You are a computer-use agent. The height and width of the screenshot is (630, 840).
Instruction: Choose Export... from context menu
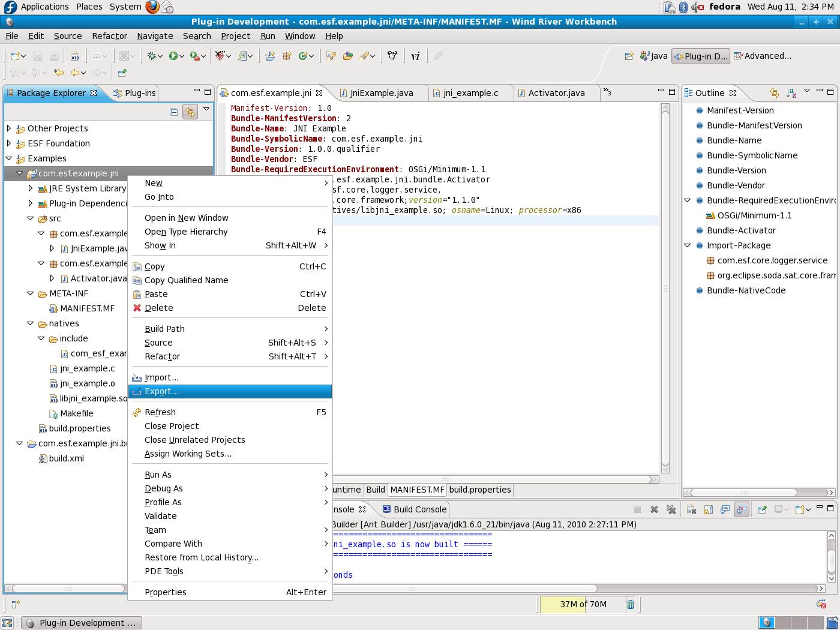coord(230,391)
